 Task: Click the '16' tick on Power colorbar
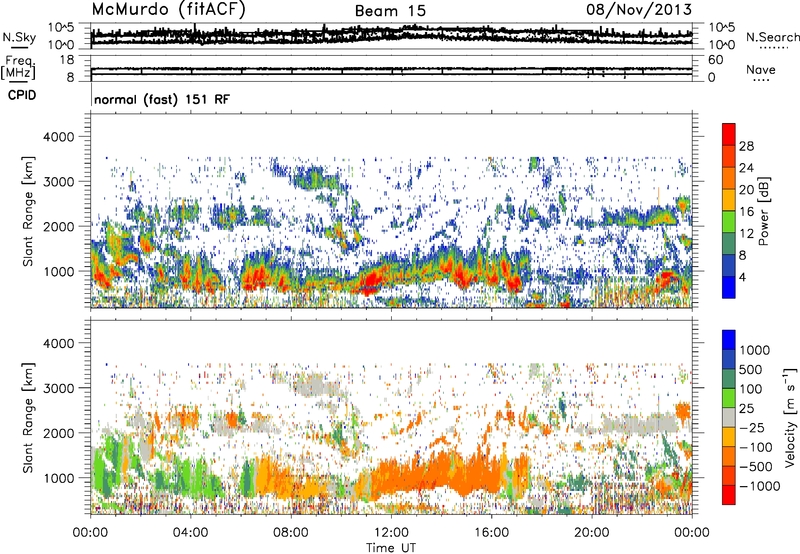[x=746, y=212]
